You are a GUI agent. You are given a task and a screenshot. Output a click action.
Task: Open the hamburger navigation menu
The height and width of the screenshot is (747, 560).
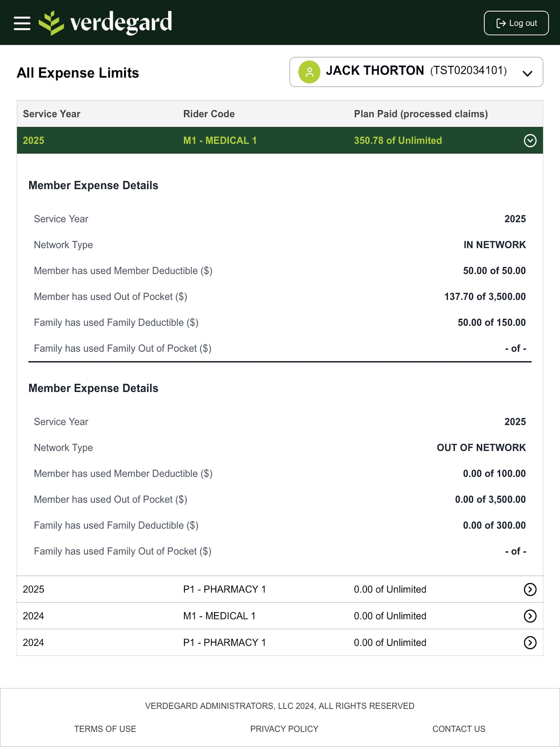(x=22, y=23)
